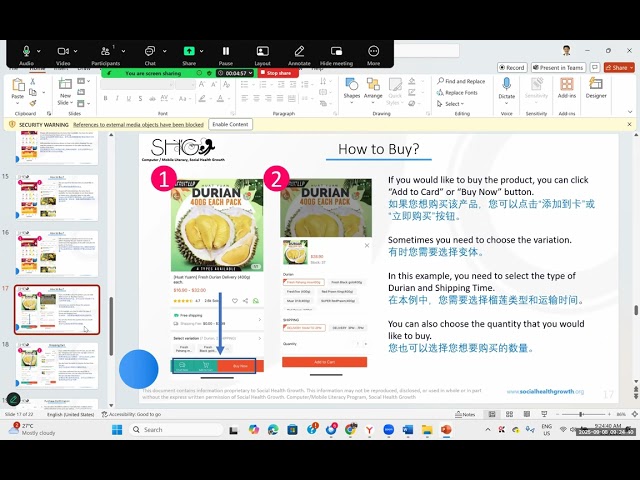Center-align the paragraph text
The height and width of the screenshot is (480, 640).
point(256,98)
